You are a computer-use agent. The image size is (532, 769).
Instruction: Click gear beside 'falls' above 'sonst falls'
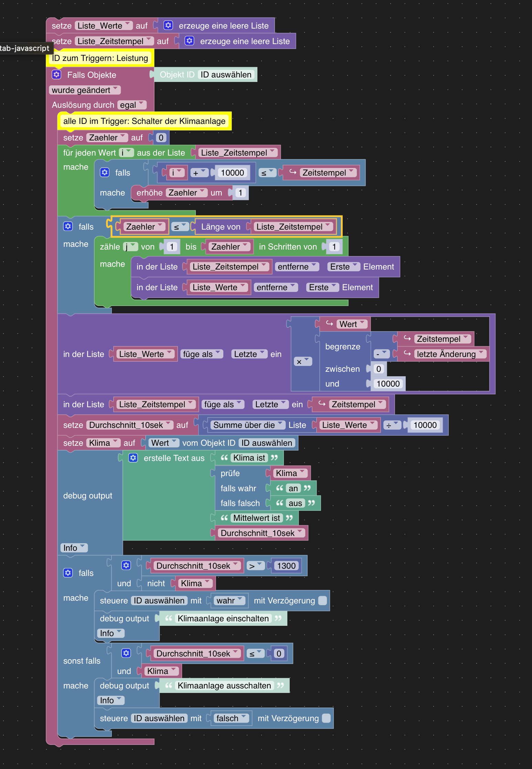[x=68, y=572]
